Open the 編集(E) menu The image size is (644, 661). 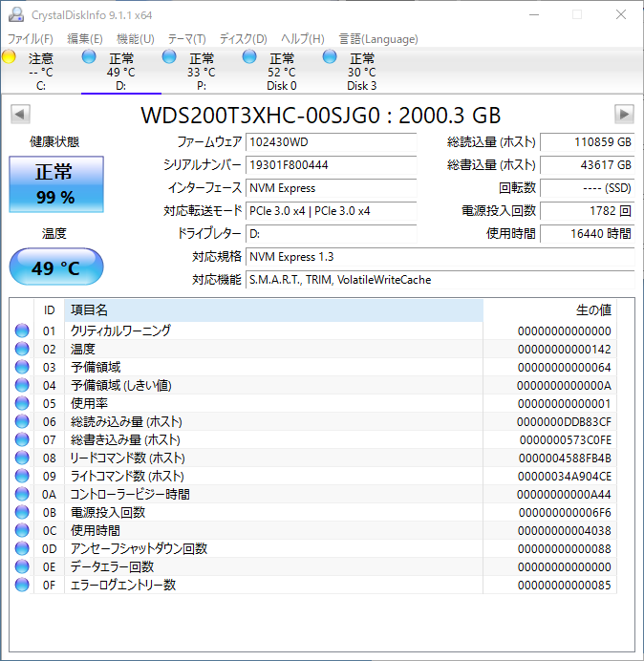coord(85,39)
